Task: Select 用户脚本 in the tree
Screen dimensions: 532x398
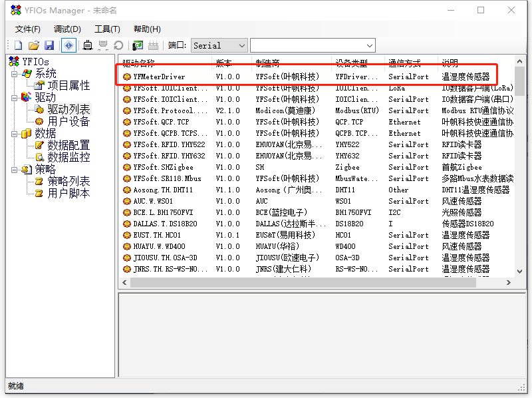Action: tap(68, 193)
